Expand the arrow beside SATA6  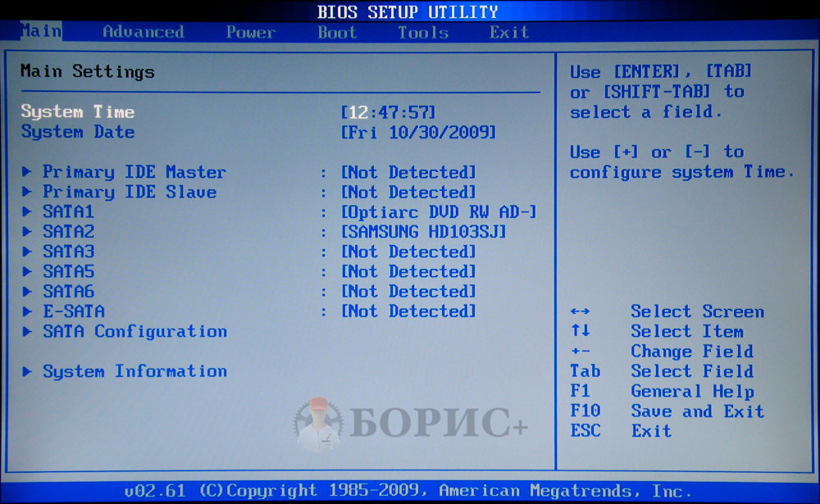click(27, 291)
